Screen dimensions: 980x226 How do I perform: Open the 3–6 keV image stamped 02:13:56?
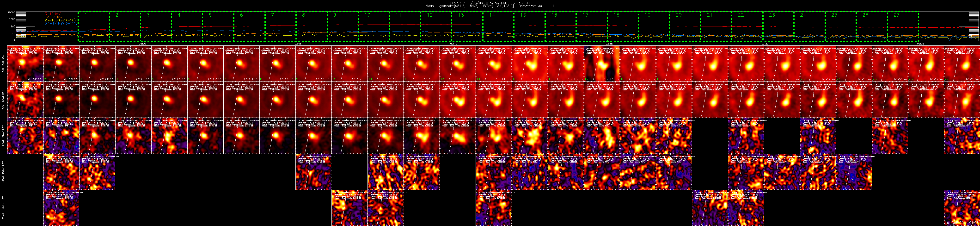pyautogui.click(x=565, y=64)
